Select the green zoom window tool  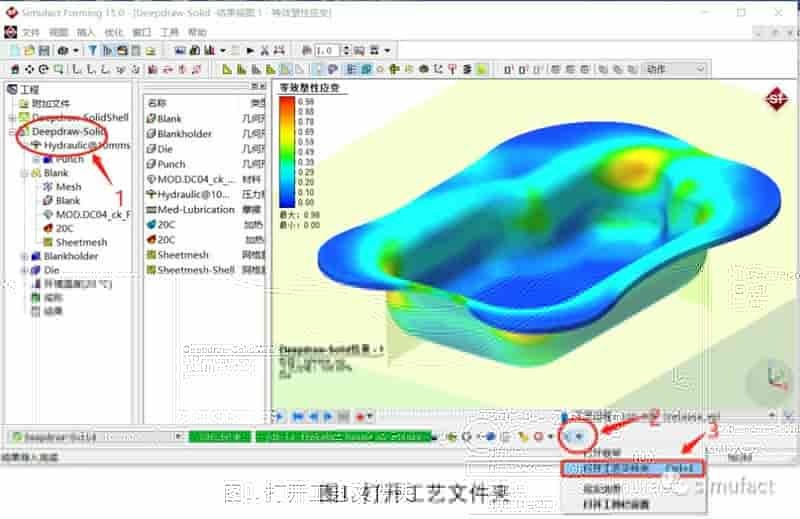pos(59,69)
